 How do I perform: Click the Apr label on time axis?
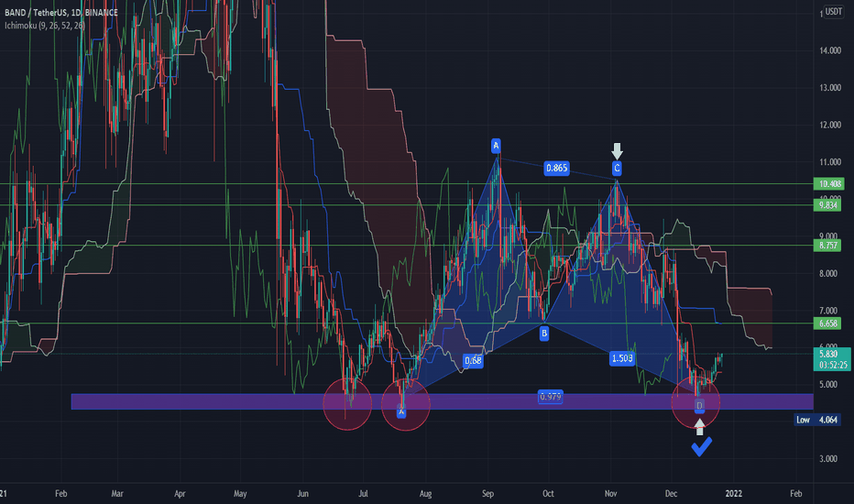pyautogui.click(x=180, y=494)
